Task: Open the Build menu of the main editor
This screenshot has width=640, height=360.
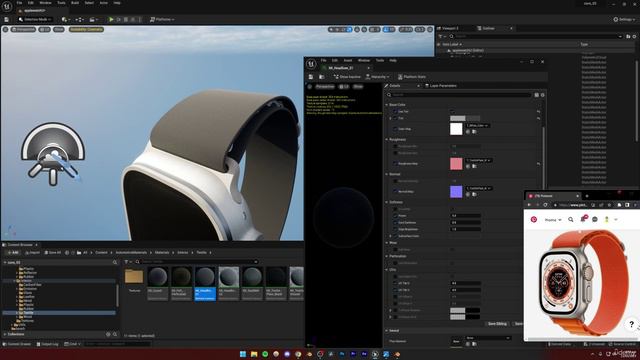Action: (75, 2)
